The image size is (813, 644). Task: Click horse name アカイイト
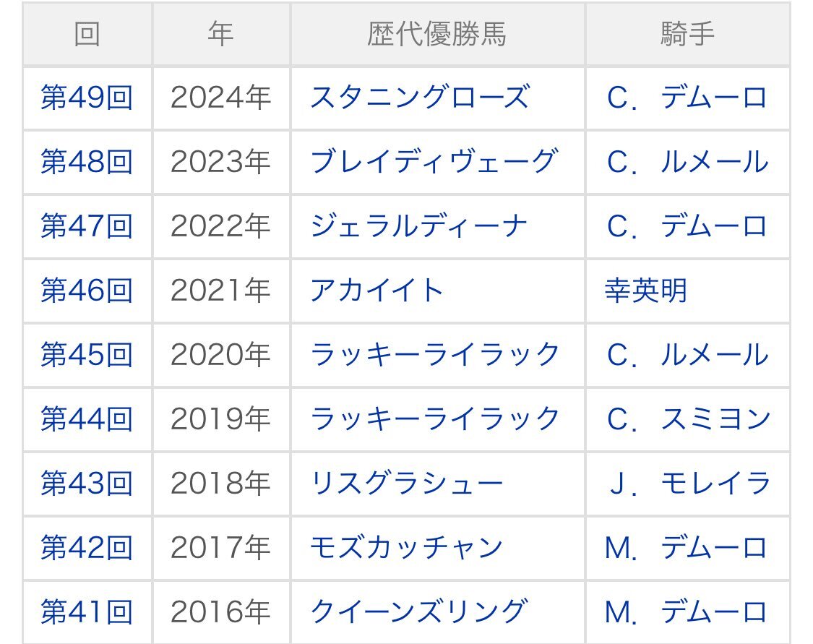(x=377, y=291)
